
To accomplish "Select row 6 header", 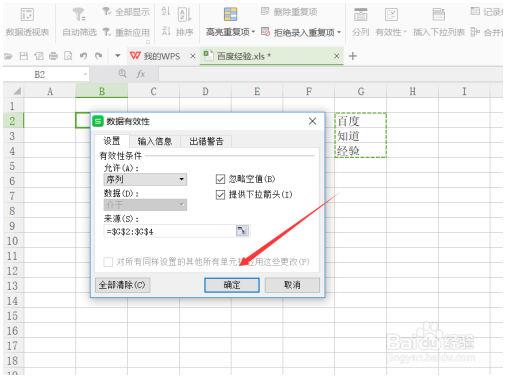I will click(13, 181).
